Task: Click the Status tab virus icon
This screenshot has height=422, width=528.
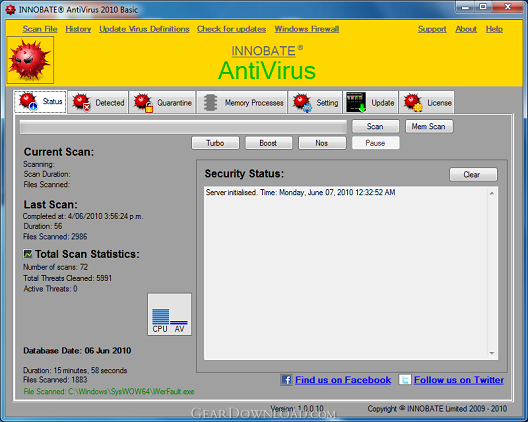Action: click(x=28, y=102)
